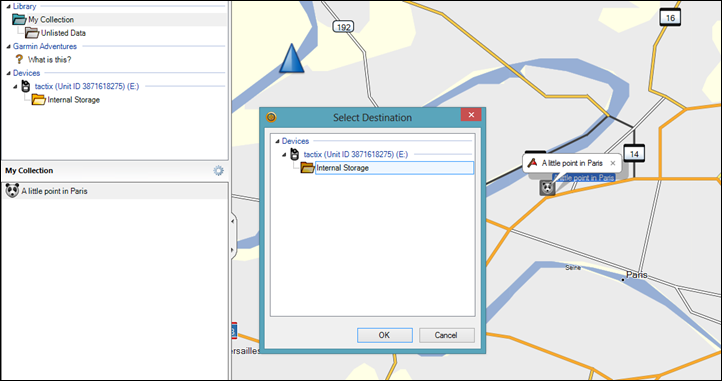This screenshot has height=381, width=722.
Task: Collapse tactix device node in dialog
Action: tap(285, 155)
